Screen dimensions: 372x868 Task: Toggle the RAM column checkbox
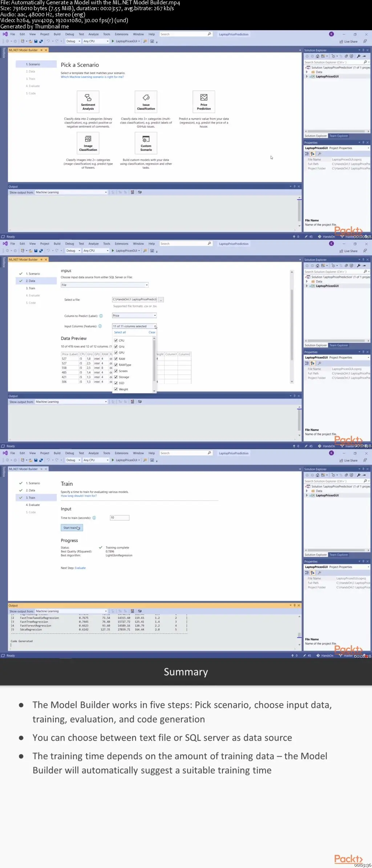(116, 359)
